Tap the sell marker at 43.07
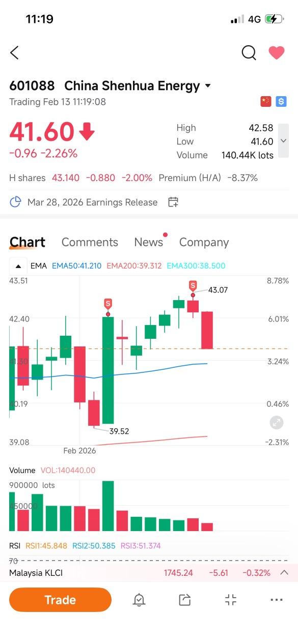 coord(193,286)
